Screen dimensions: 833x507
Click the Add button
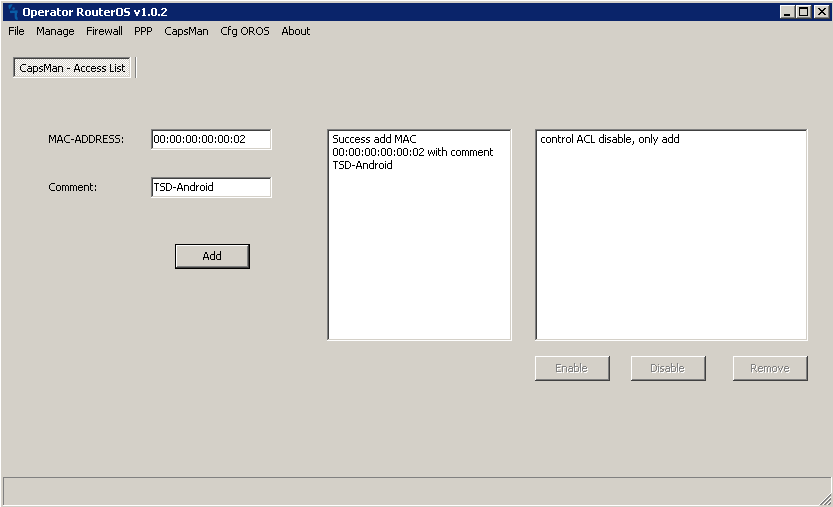212,256
